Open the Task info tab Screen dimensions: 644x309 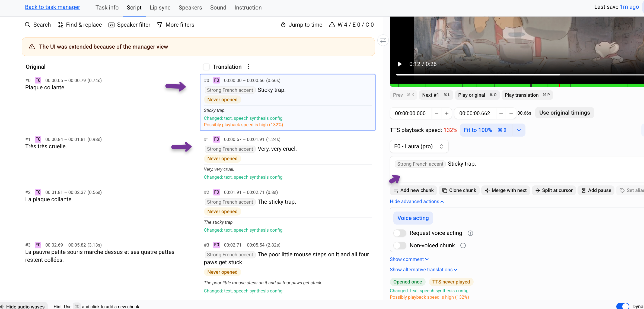pyautogui.click(x=107, y=8)
